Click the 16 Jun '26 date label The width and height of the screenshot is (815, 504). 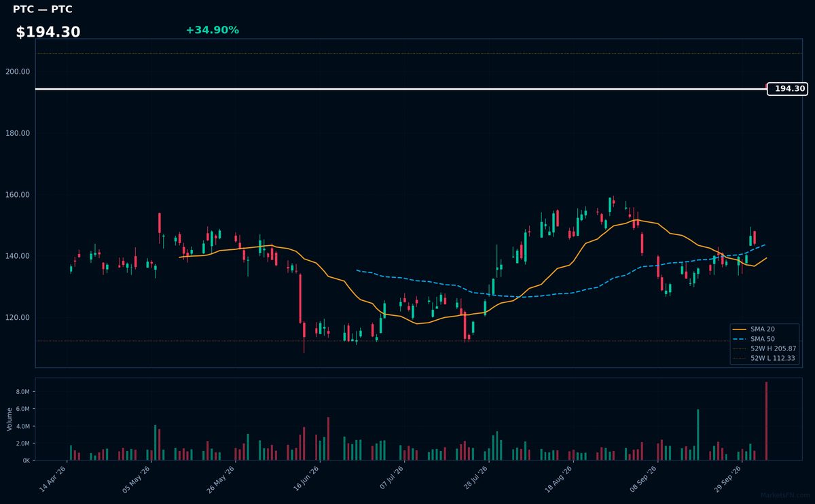[306, 479]
